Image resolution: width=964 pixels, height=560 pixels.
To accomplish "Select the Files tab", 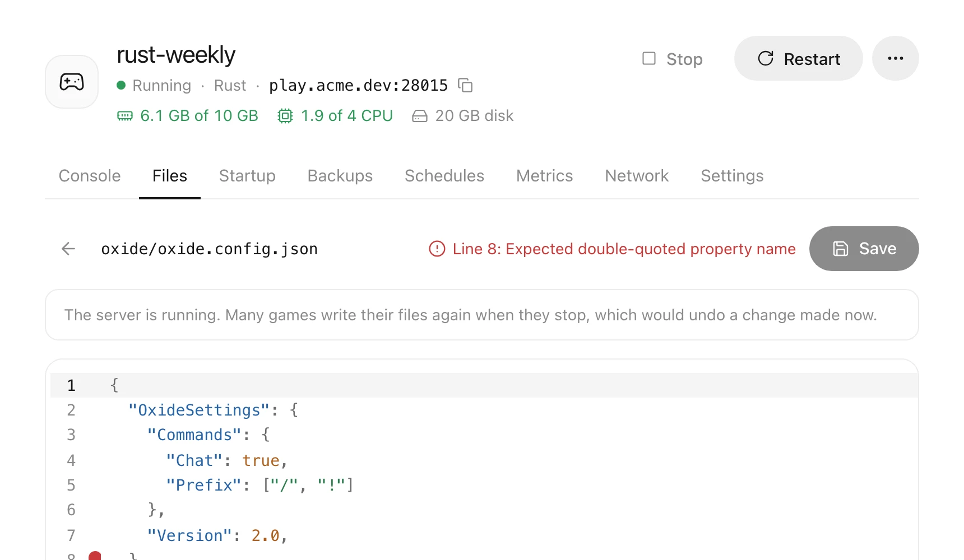I will point(170,176).
